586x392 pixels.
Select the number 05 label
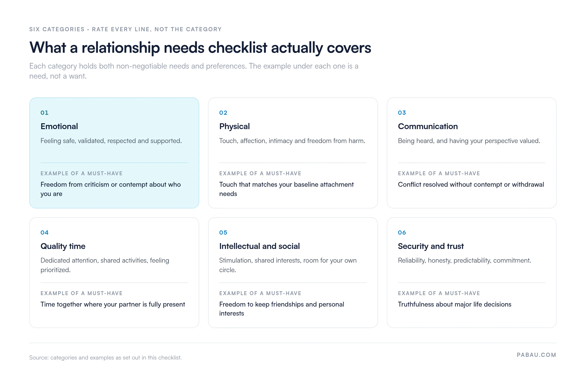223,232
